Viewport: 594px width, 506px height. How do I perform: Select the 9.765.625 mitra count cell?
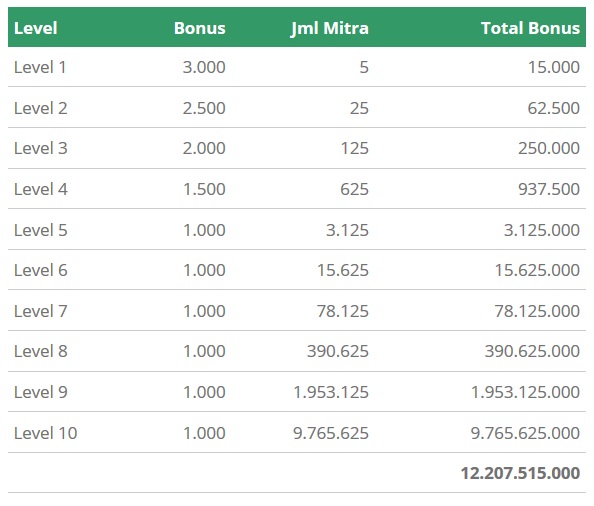tap(331, 433)
